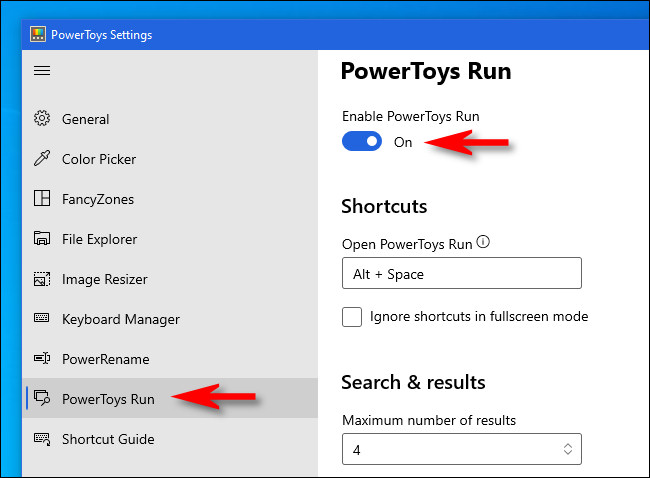Click the info icon beside Open PowerToys Run
650x478 pixels.
484,243
